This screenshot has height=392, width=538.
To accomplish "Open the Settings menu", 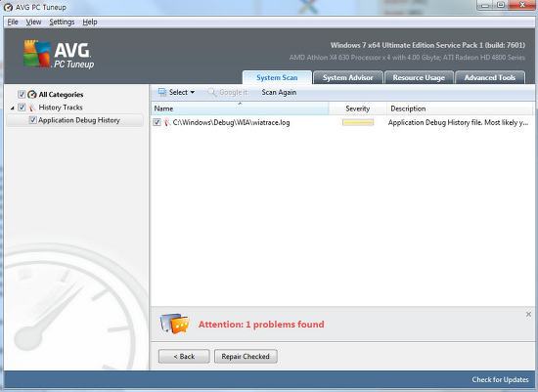I will coord(62,22).
